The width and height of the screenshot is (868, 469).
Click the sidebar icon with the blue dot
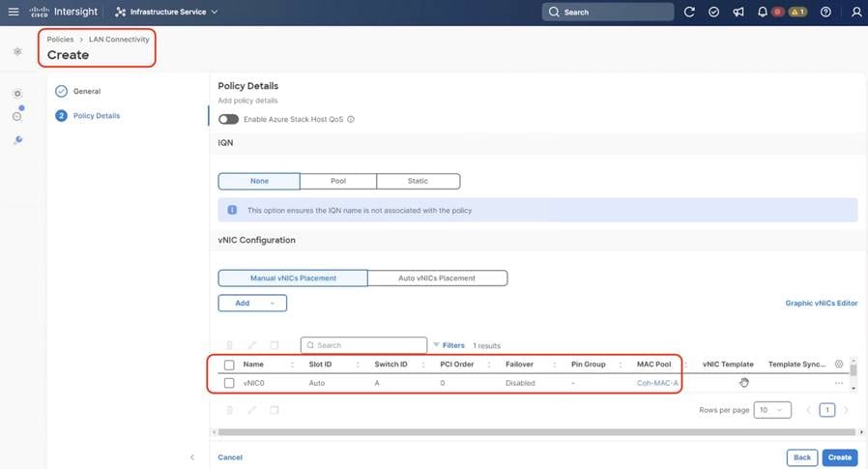click(17, 115)
